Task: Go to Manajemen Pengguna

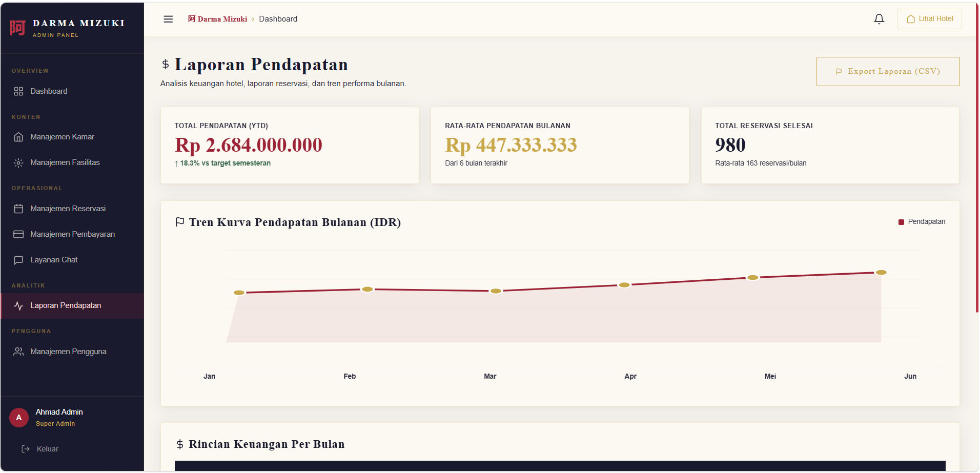Action: click(72, 352)
